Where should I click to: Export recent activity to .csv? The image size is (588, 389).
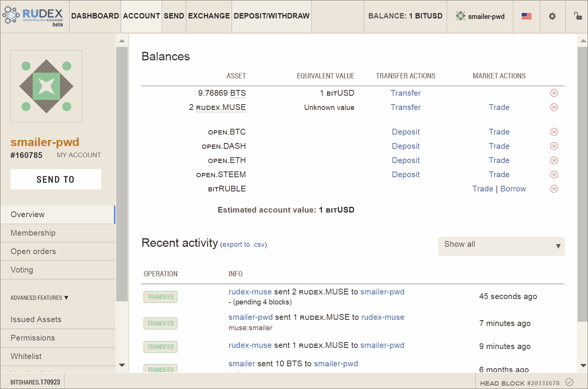(243, 244)
